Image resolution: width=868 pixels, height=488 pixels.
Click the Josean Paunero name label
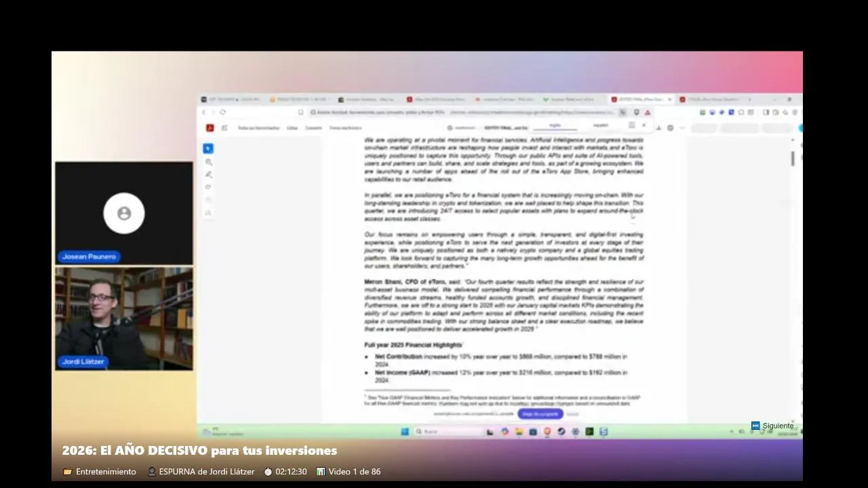[89, 256]
